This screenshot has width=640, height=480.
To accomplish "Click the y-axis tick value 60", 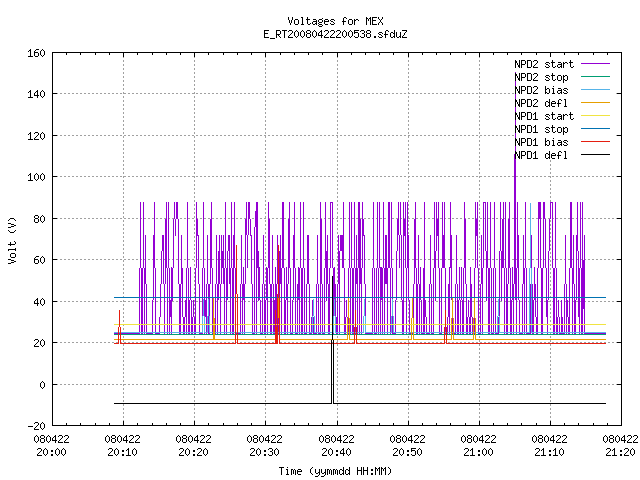I will tap(39, 260).
